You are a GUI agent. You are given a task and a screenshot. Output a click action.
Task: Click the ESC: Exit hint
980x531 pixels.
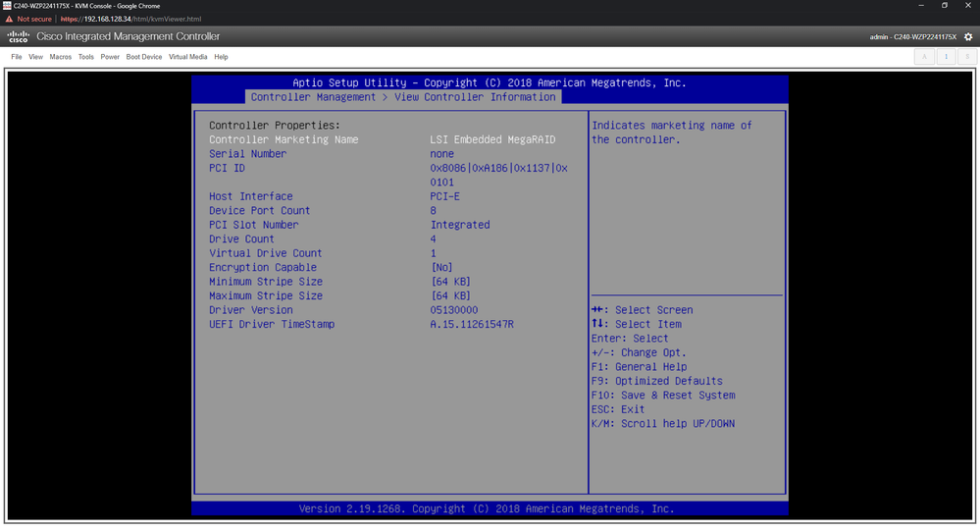point(617,409)
